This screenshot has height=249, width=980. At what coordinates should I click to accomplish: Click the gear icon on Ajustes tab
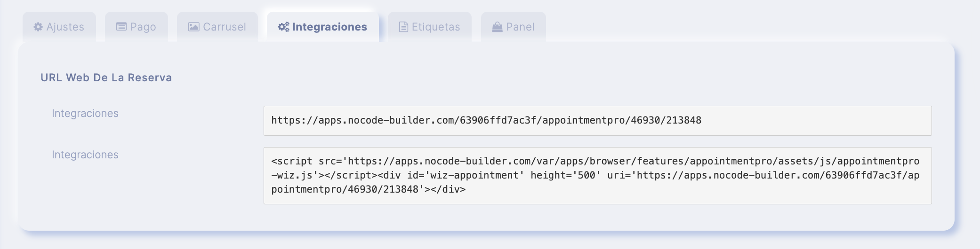tap(38, 27)
